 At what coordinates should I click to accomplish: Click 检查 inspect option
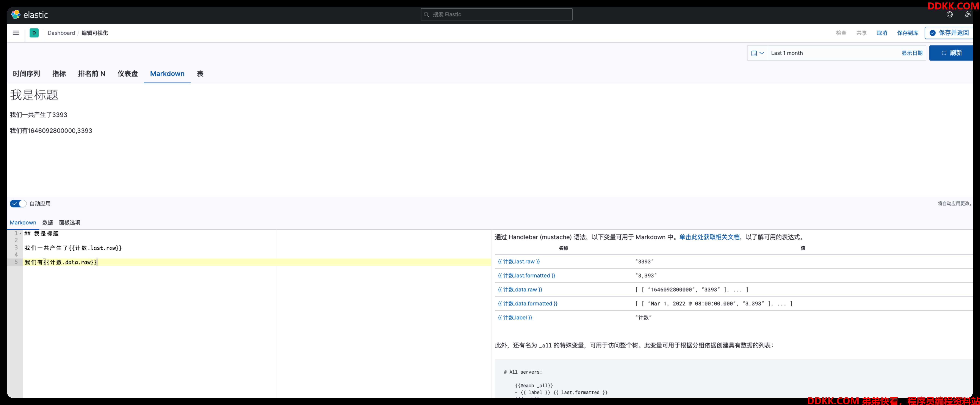point(841,33)
